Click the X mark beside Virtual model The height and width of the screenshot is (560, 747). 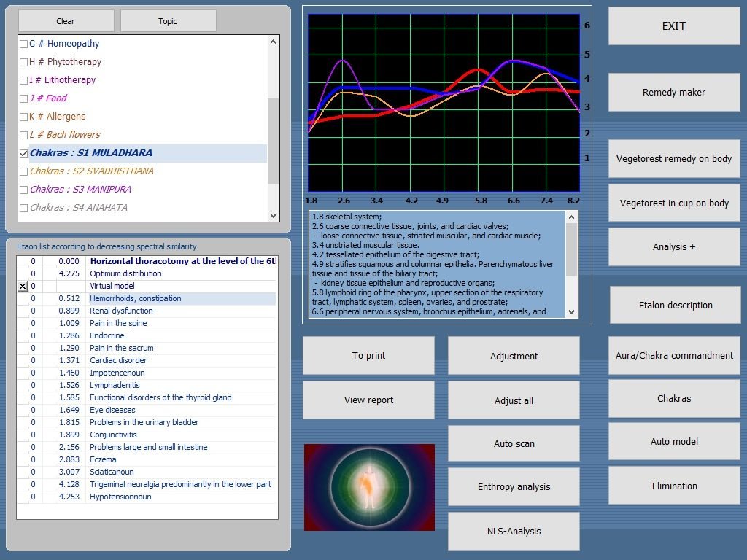(x=23, y=287)
